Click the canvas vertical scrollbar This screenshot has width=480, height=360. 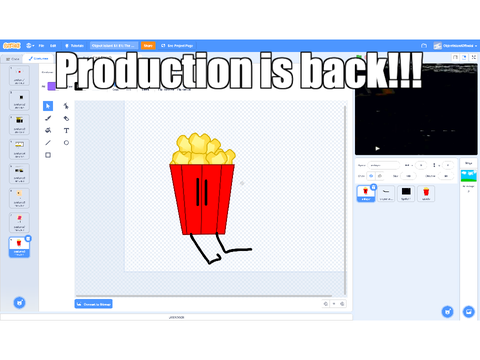[345, 200]
